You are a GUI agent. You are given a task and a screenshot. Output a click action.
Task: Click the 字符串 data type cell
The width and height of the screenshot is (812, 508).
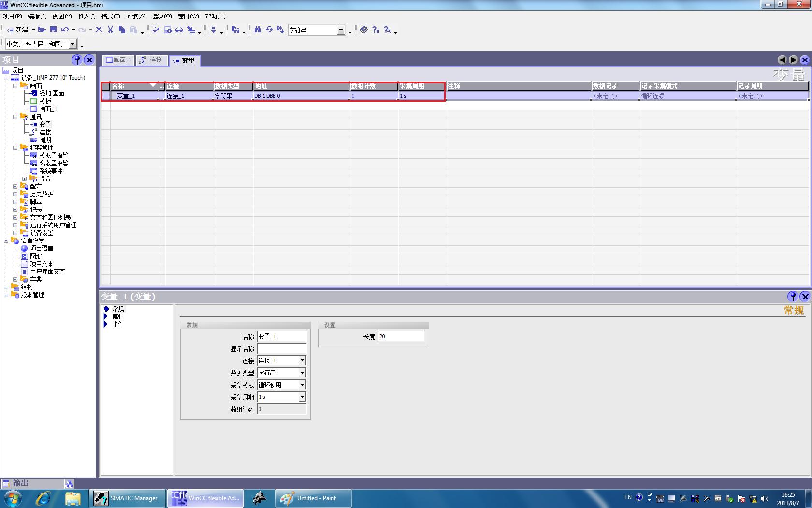(x=233, y=96)
